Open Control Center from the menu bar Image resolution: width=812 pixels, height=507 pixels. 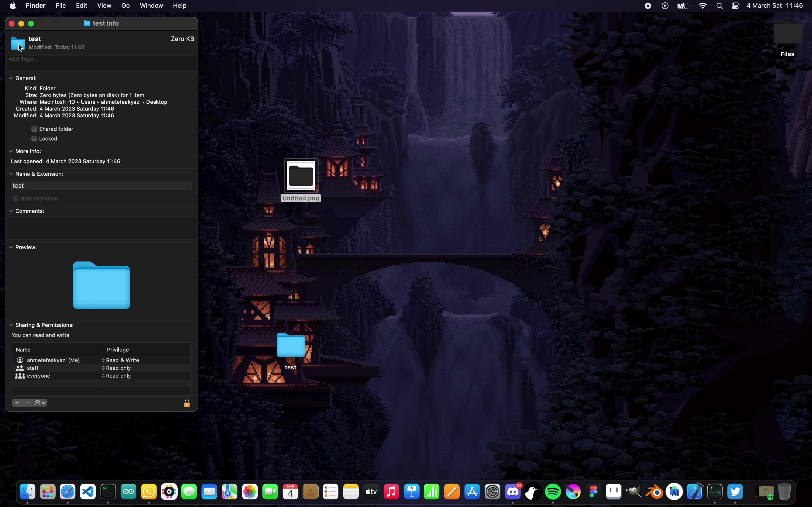click(735, 6)
